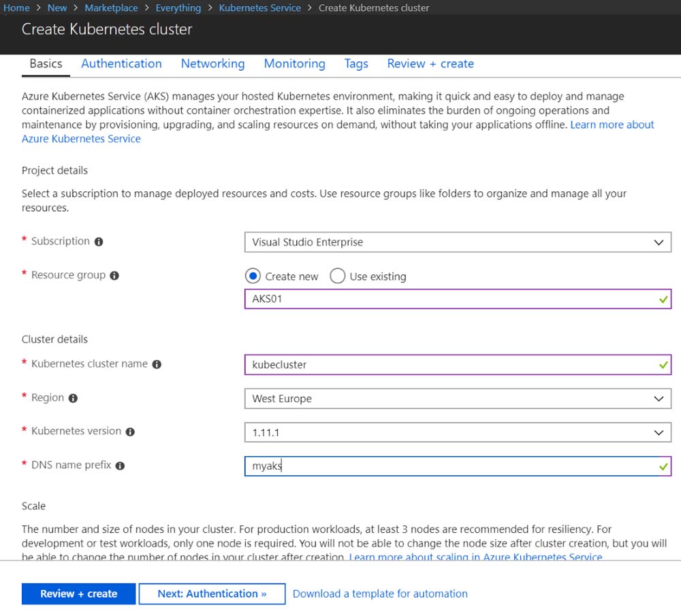Click the Kubernetes cluster name input field
This screenshot has height=616, width=681.
click(449, 364)
